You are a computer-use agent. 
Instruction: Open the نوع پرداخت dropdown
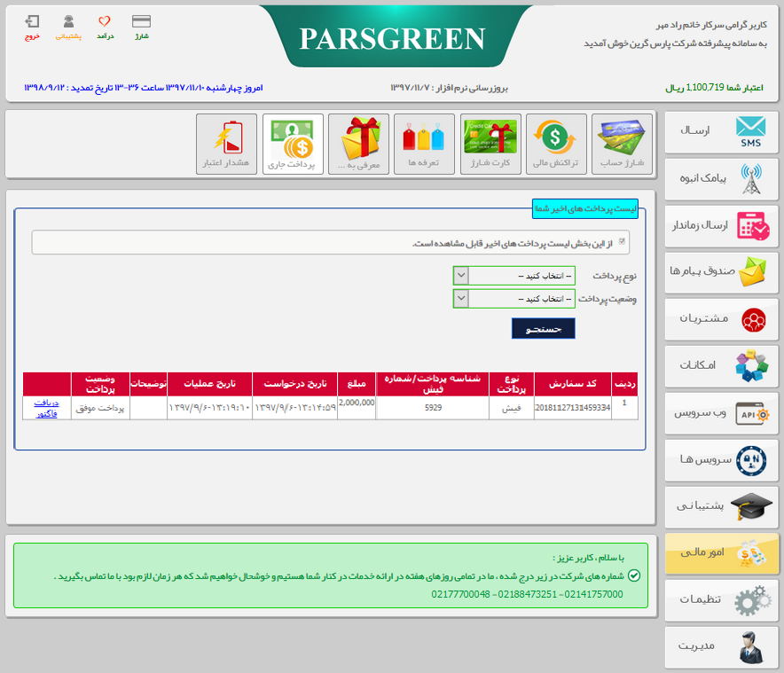pos(514,276)
